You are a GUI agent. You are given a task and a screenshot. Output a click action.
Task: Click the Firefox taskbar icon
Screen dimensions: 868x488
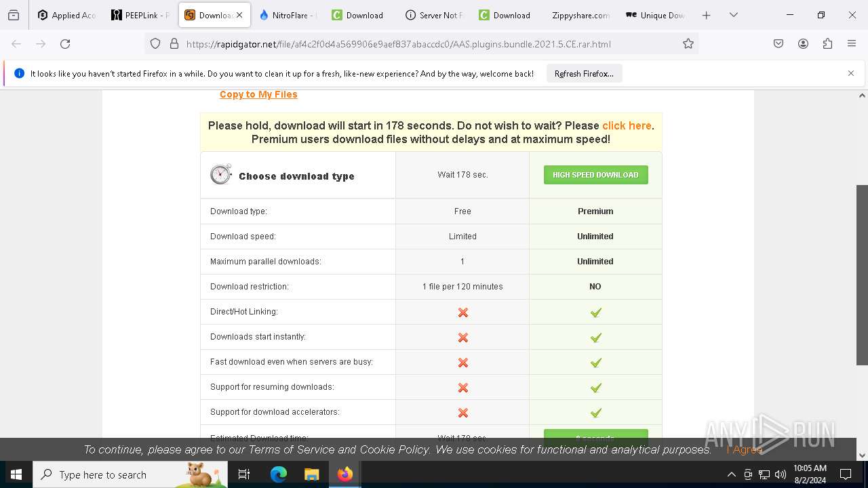[344, 474]
